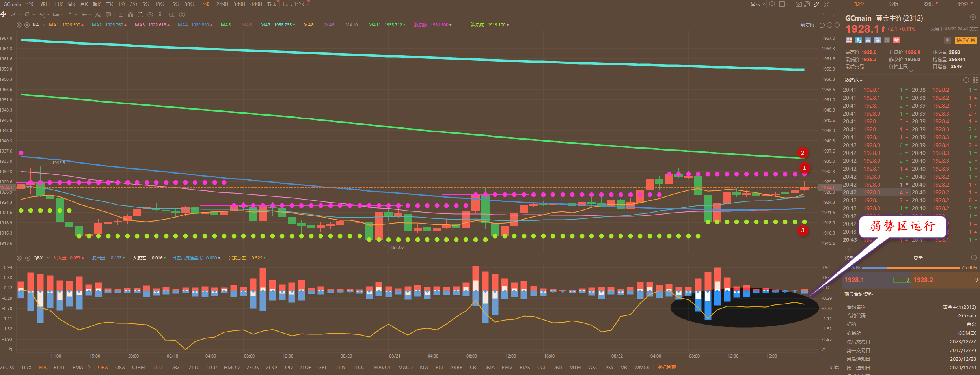Click the pink heart favorite icon
980x375 pixels.
pyautogui.click(x=896, y=40)
